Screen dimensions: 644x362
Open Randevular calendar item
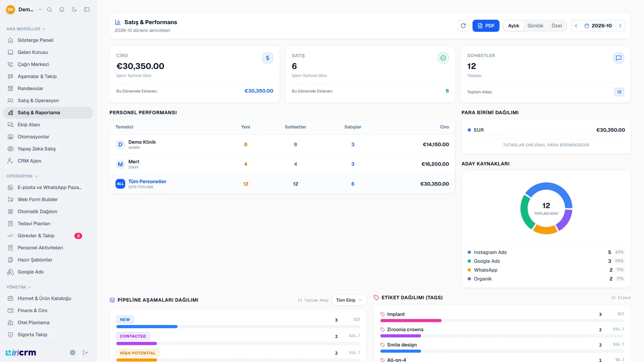click(48, 88)
